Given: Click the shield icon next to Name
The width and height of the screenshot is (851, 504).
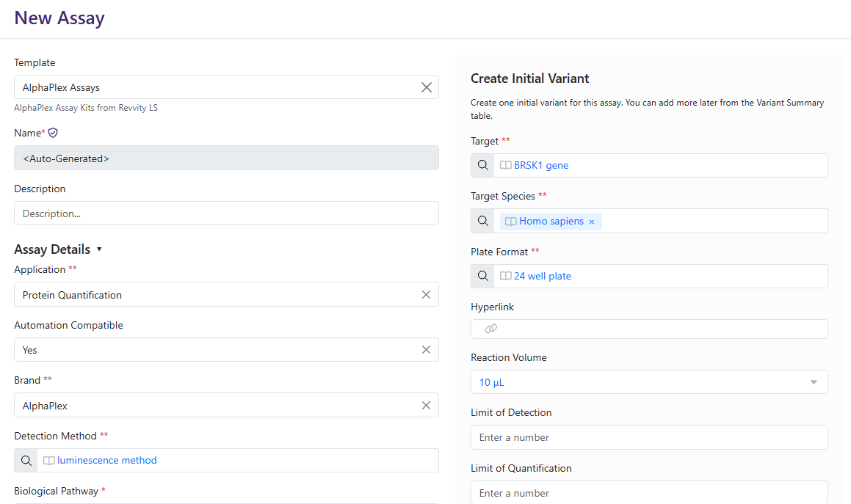Looking at the screenshot, I should [53, 133].
